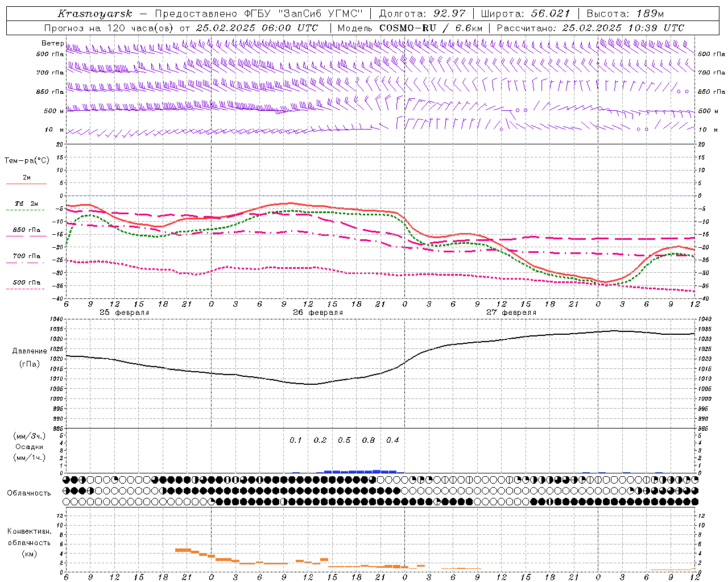This screenshot has width=728, height=582.
Task: Click the '0.8' precipitation amount value
Action: pos(369,440)
